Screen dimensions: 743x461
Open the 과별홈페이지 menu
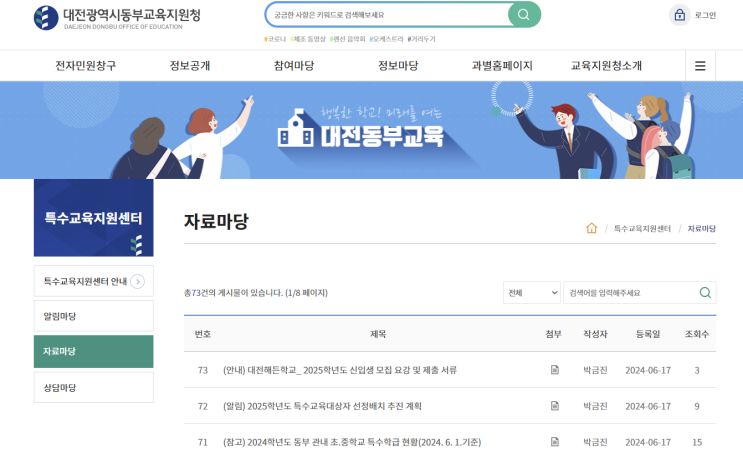click(x=502, y=66)
